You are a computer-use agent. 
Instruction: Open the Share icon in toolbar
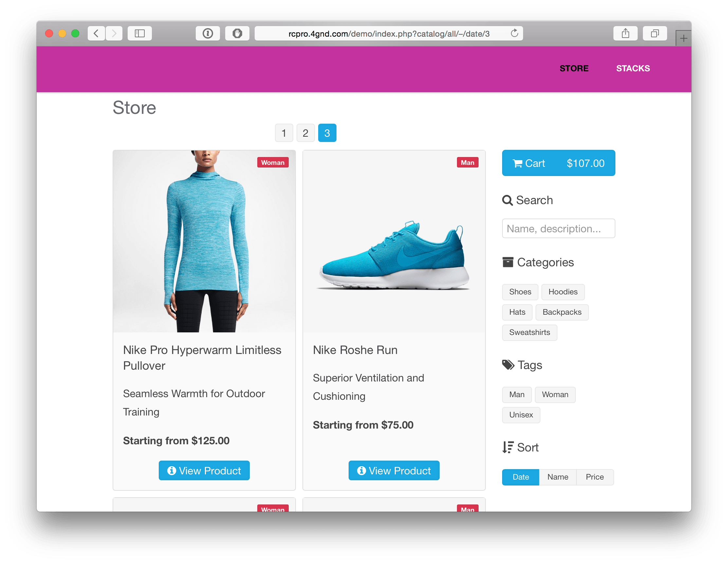[625, 33]
